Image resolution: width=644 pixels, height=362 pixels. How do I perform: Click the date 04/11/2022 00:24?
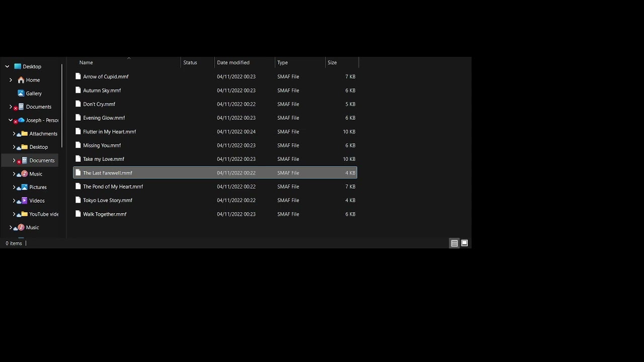236,132
